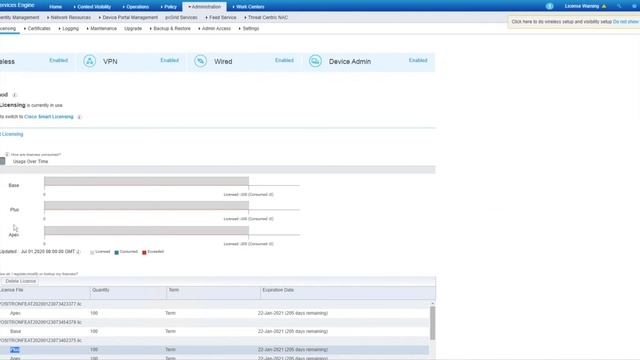
Task: Click Usage Over Time label
Action: [x=31, y=162]
